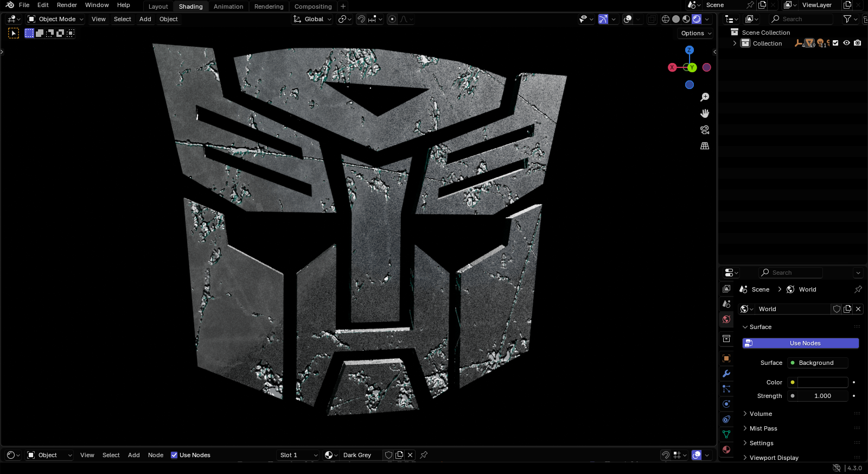
Task: Click the Use Nodes button in World
Action: click(801, 343)
